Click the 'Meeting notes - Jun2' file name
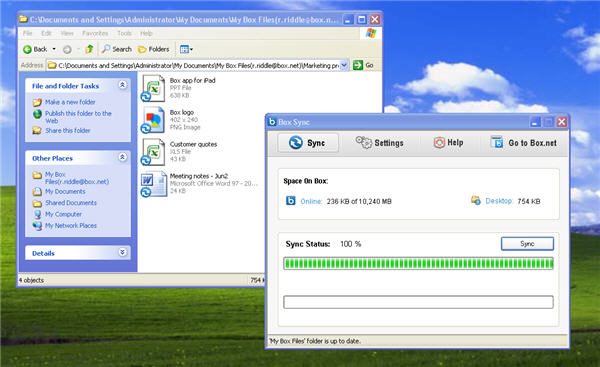Screen dimensions: 600x367 click(199, 176)
